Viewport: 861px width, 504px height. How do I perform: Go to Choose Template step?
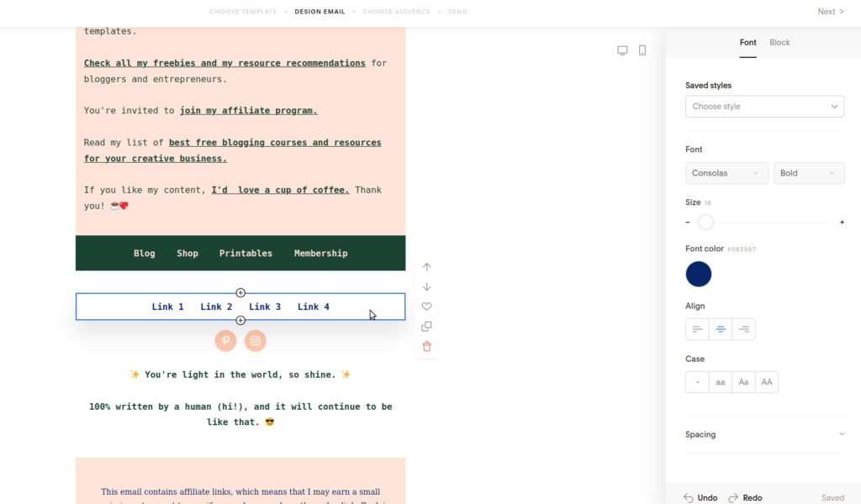pyautogui.click(x=243, y=12)
